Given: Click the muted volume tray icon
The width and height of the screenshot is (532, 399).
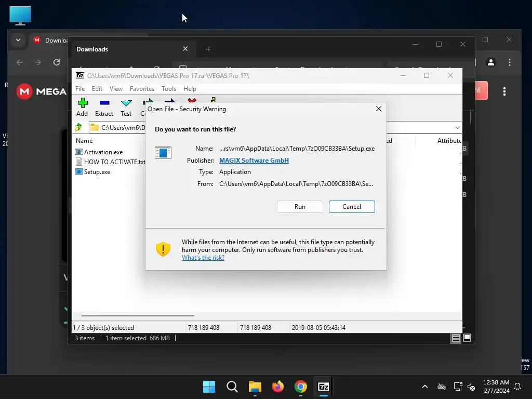Looking at the screenshot, I should click(x=471, y=387).
